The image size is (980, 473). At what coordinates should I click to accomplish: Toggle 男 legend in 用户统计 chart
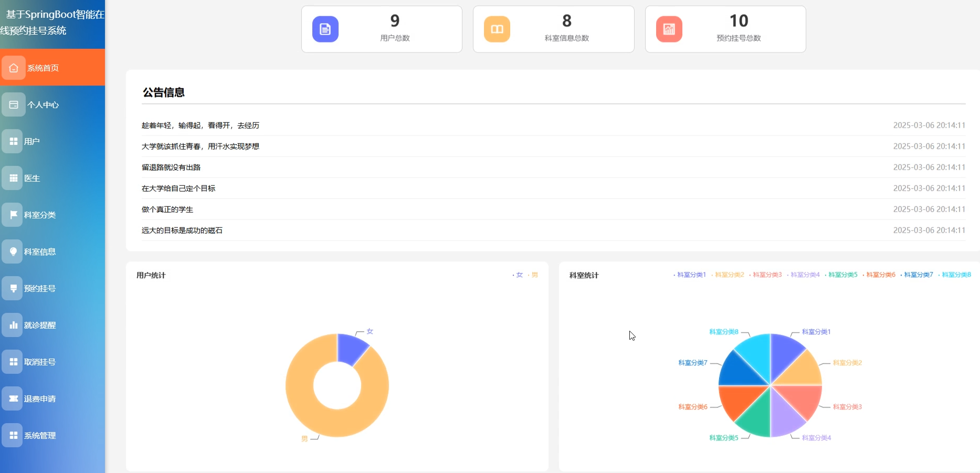pos(533,275)
